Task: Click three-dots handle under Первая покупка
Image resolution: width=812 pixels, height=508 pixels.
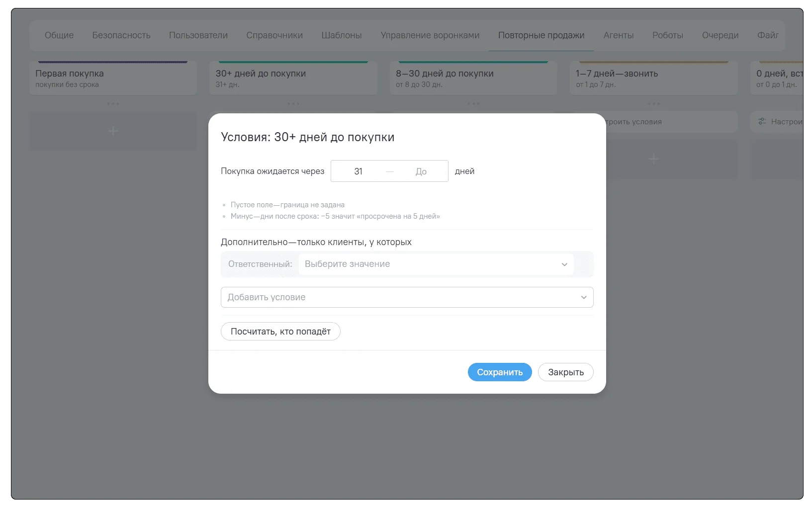Action: [x=113, y=104]
